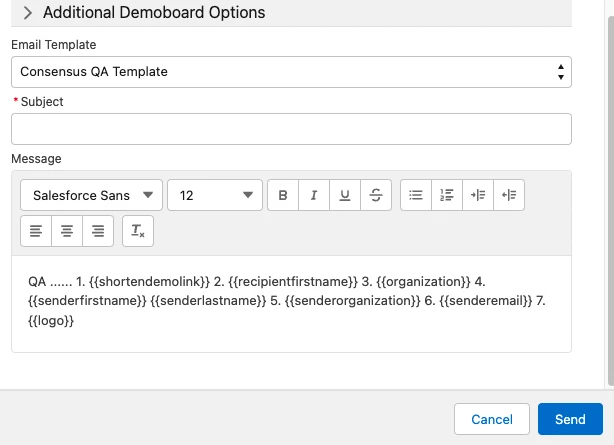Open the Salesforce Sans font dropdown
The image size is (614, 445).
[x=91, y=195]
